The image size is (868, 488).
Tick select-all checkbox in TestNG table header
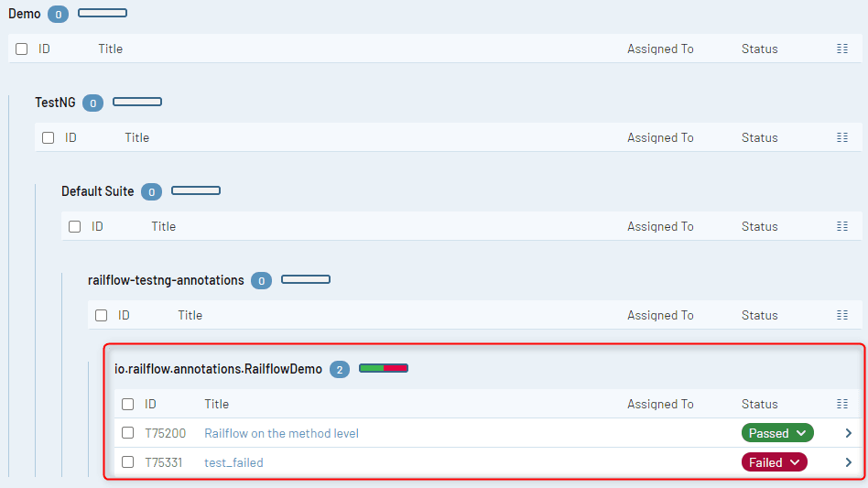[x=49, y=137]
